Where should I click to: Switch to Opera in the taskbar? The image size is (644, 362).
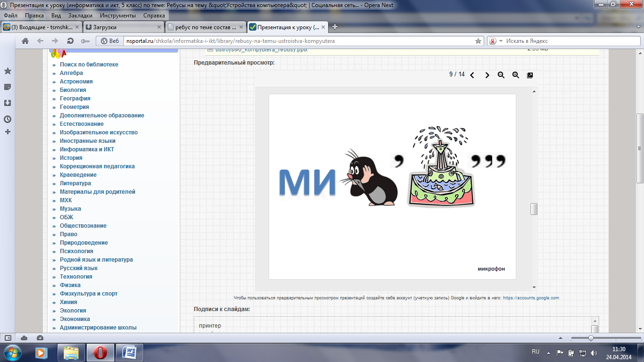tap(100, 352)
